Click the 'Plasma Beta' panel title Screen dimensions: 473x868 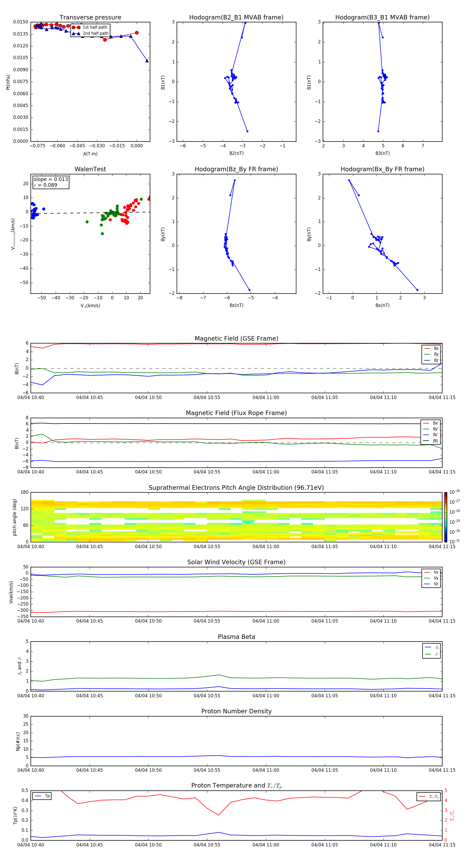[x=236, y=637]
